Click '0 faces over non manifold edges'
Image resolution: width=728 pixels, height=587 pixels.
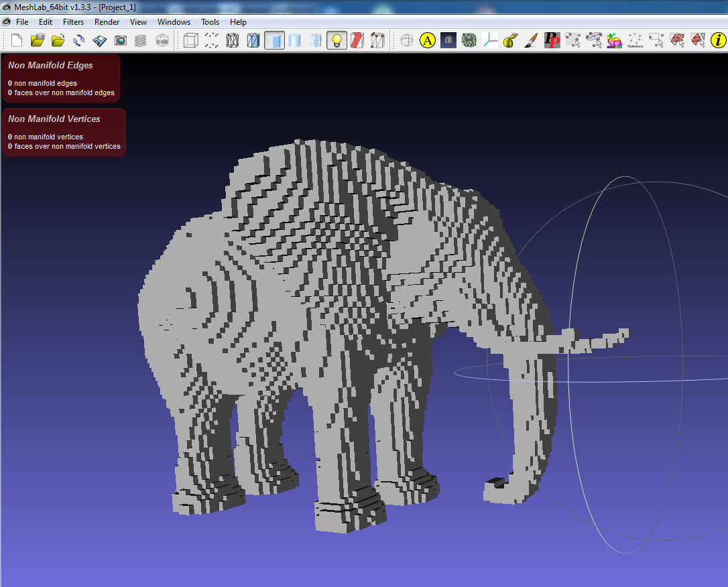(x=61, y=92)
